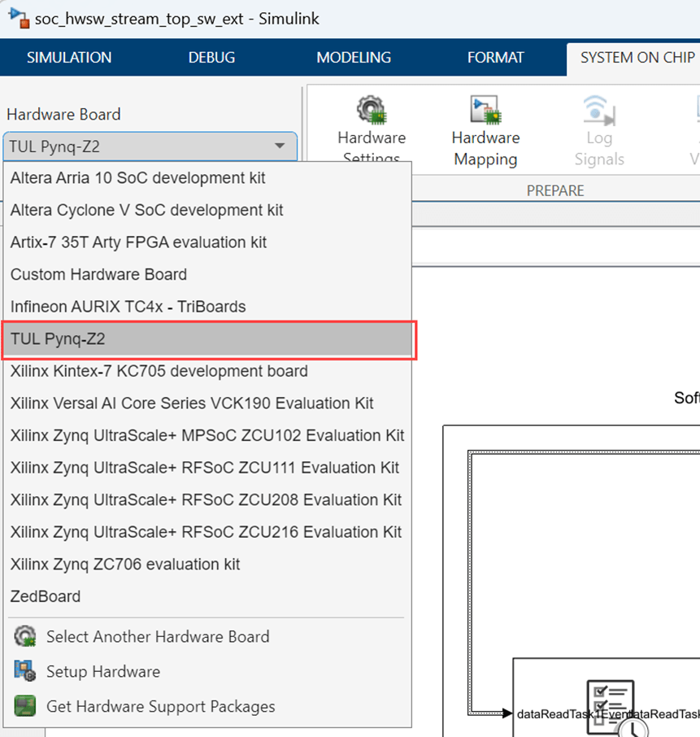
Task: Open the MODELING tab
Action: click(x=354, y=58)
